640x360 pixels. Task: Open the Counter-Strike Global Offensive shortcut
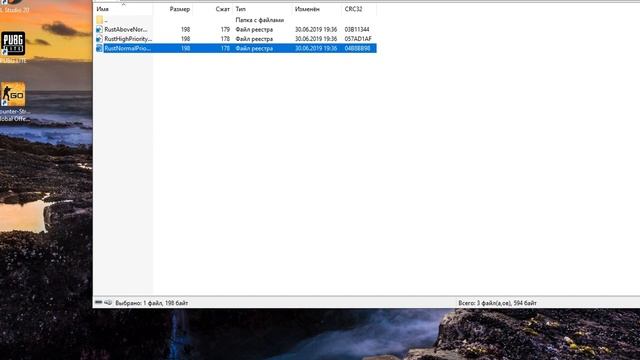coord(13,94)
